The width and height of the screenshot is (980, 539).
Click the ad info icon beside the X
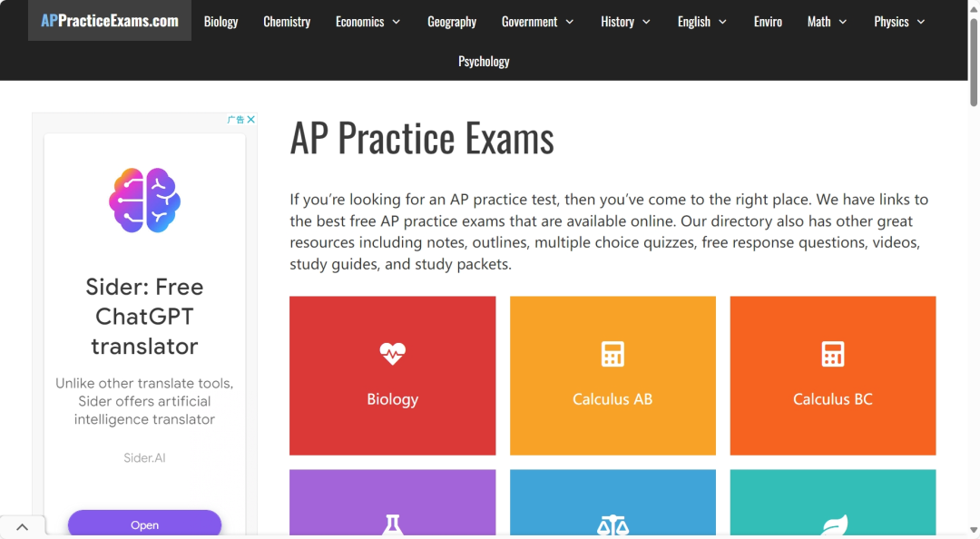pyautogui.click(x=236, y=120)
